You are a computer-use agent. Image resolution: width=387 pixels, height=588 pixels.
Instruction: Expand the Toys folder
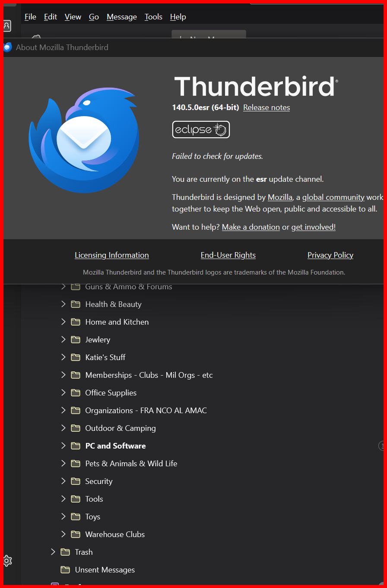tap(63, 517)
